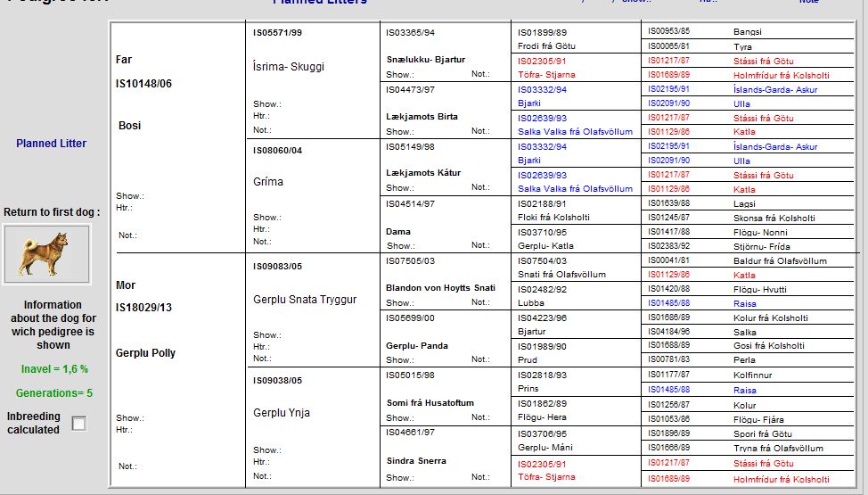This screenshot has width=868, height=495.
Task: Select sire registration IS10148/06
Action: pyautogui.click(x=143, y=84)
